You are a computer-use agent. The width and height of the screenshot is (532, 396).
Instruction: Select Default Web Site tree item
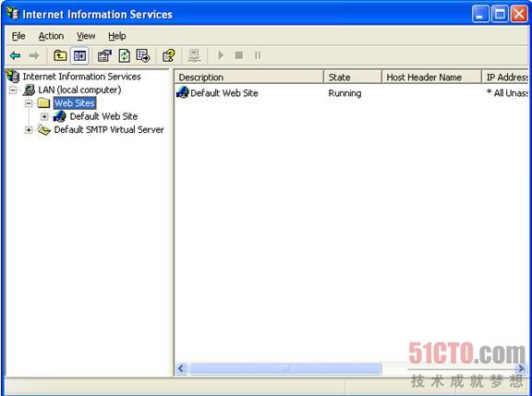(x=103, y=116)
